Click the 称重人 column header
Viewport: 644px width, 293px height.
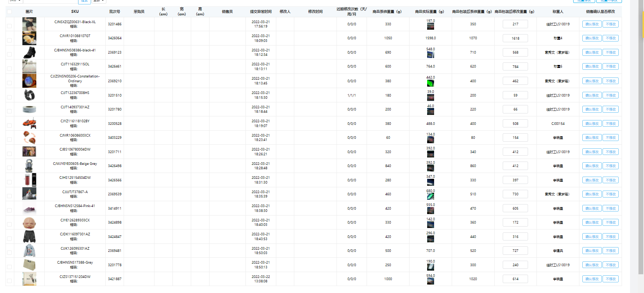(x=558, y=12)
